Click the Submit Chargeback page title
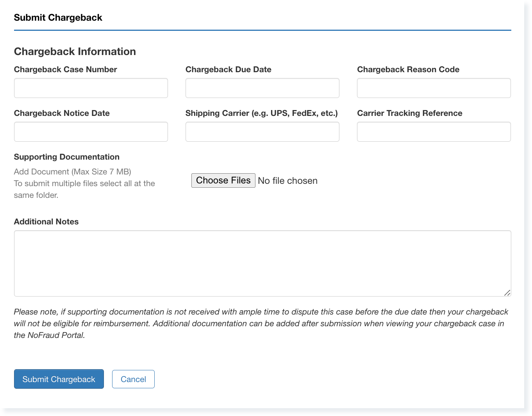Screen dimensions: 532x416 pos(58,17)
